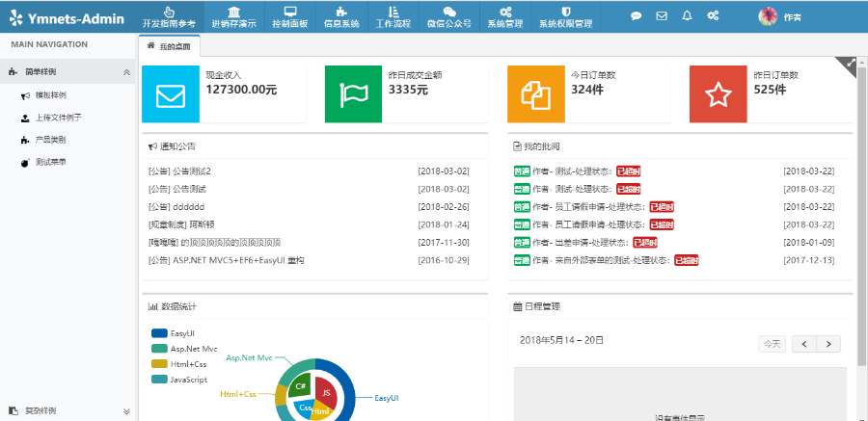Click the bank building icon for 进销存演示
This screenshot has height=421, width=868.
(234, 13)
